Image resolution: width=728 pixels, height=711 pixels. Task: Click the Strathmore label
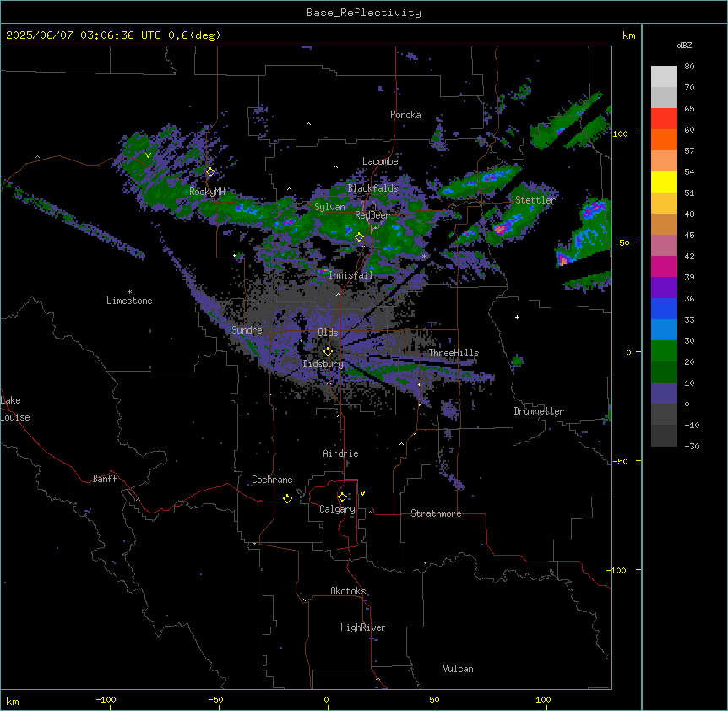(x=436, y=513)
